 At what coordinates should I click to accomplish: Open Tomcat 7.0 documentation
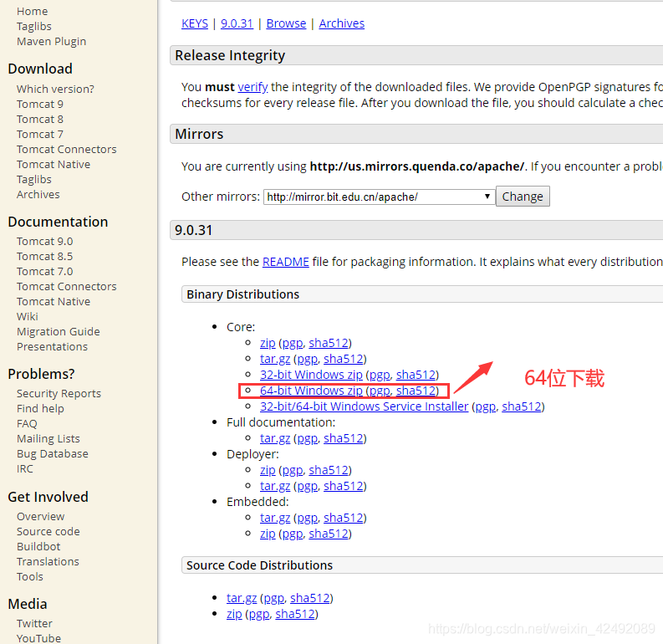[x=45, y=272]
